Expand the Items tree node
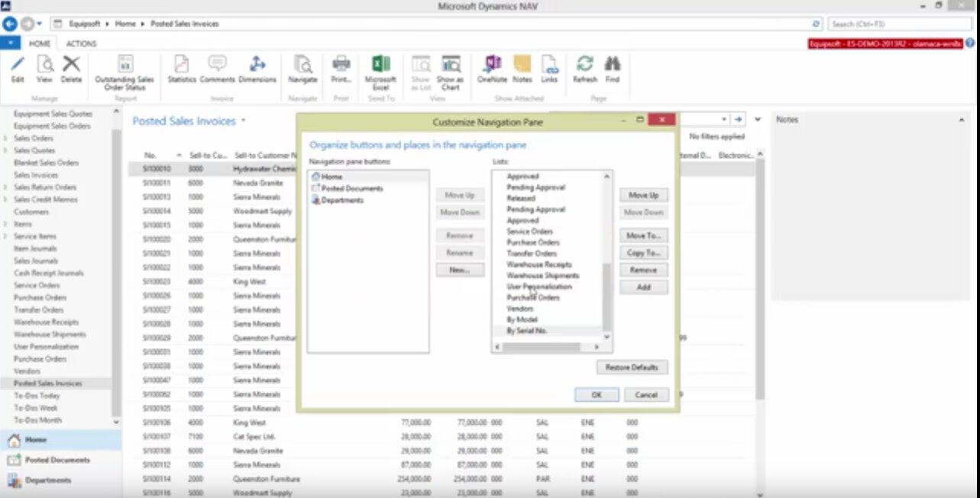Viewport: 980px width, 498px height. (6, 225)
